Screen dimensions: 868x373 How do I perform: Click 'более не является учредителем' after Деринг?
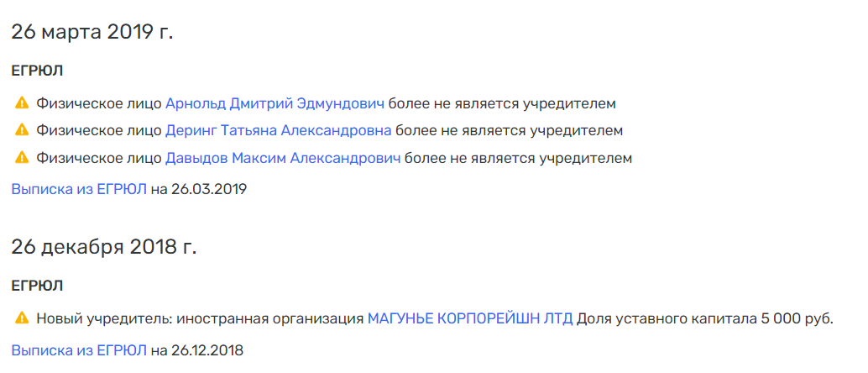pyautogui.click(x=510, y=131)
